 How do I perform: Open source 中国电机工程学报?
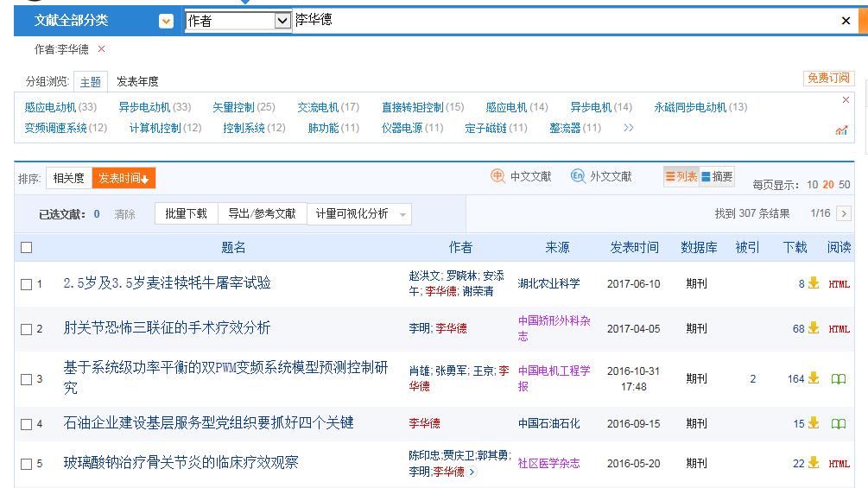pos(554,378)
